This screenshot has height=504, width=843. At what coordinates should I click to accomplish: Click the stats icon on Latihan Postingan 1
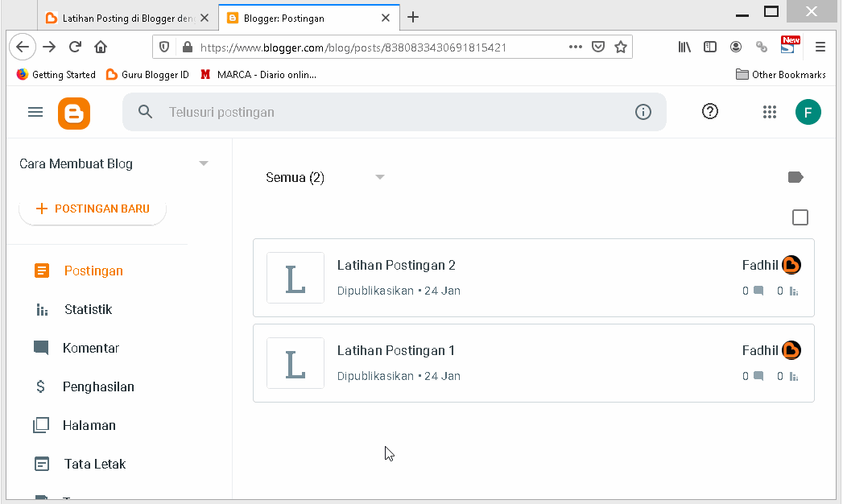point(794,377)
